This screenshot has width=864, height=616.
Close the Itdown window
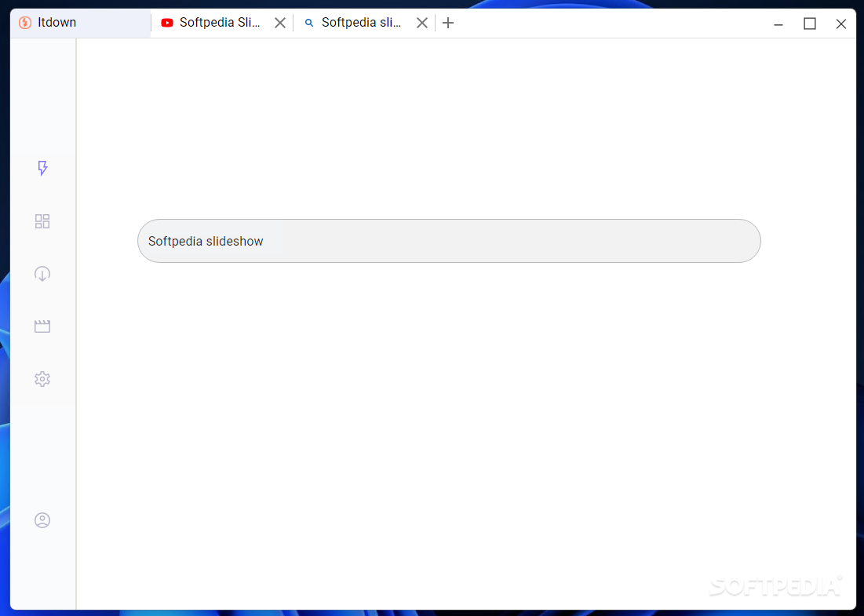(x=841, y=24)
